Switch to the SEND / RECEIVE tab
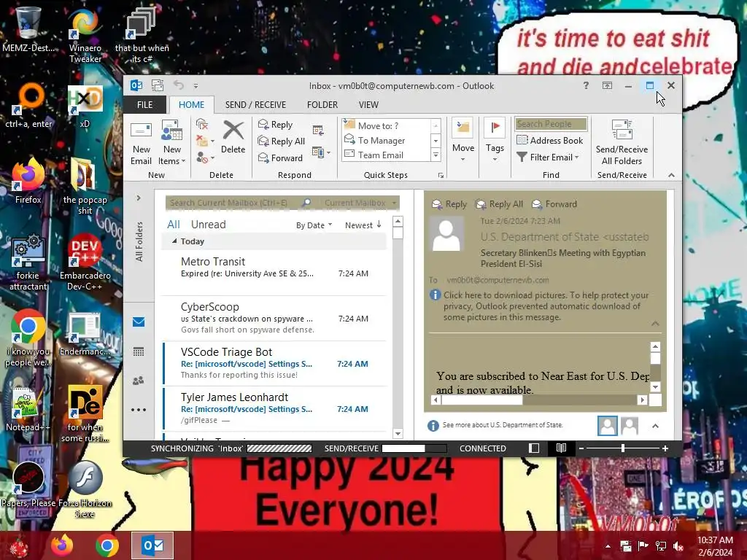 [x=255, y=105]
